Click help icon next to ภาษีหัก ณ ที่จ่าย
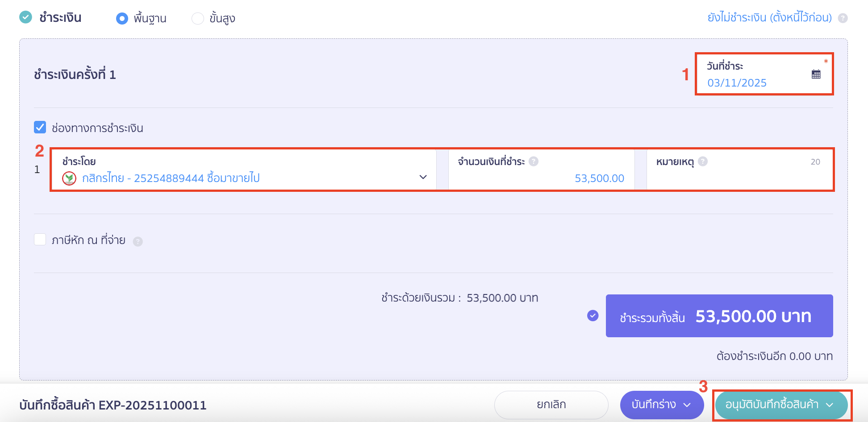Image resolution: width=868 pixels, height=422 pixels. pos(138,241)
